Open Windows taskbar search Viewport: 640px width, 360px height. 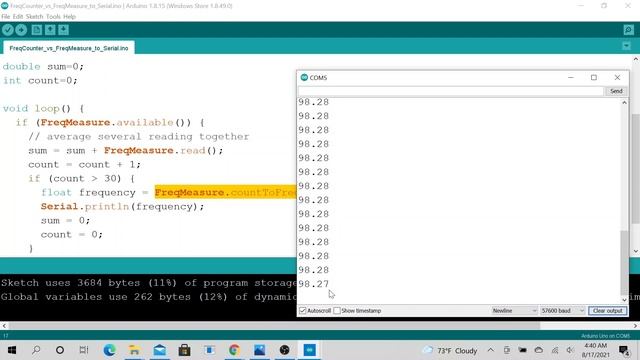[x=36, y=350]
